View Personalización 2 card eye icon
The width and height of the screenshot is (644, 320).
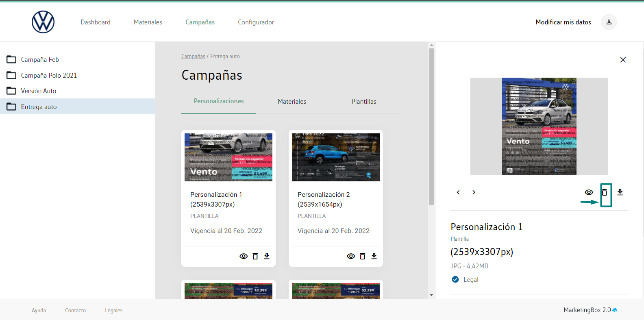pyautogui.click(x=351, y=256)
